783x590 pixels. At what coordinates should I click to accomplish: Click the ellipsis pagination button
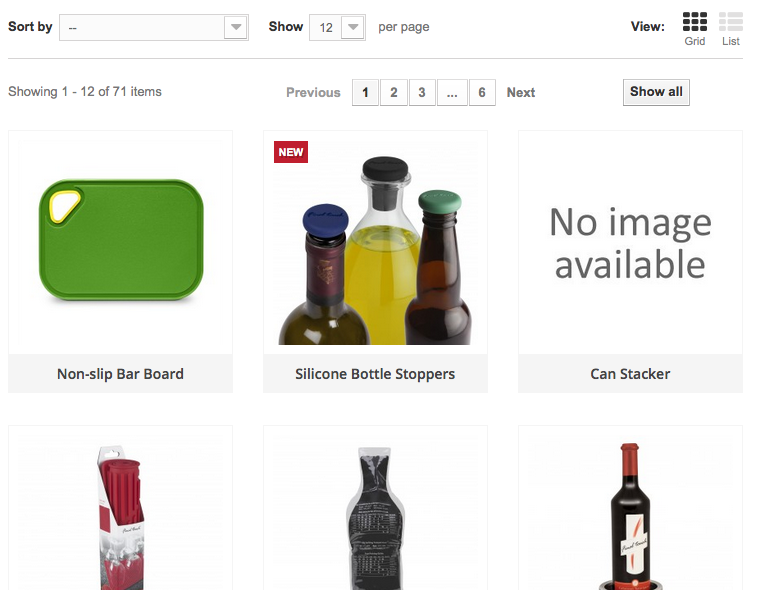(452, 92)
